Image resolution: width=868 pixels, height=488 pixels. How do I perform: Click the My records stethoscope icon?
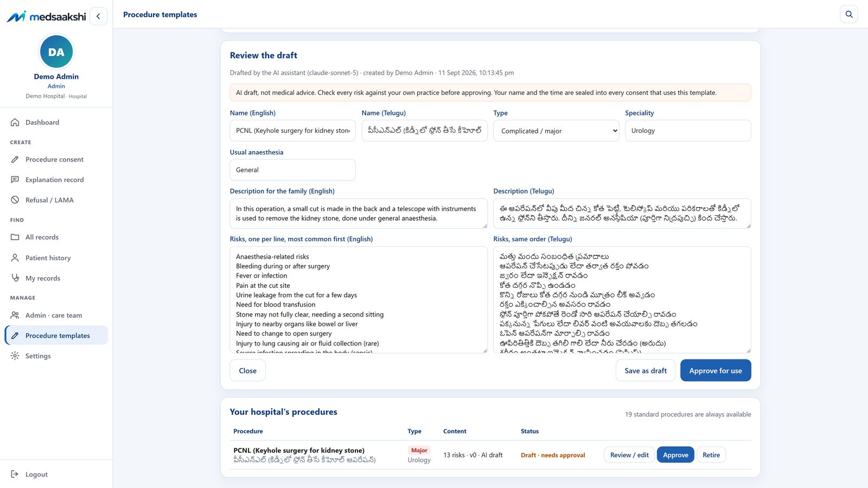click(15, 278)
